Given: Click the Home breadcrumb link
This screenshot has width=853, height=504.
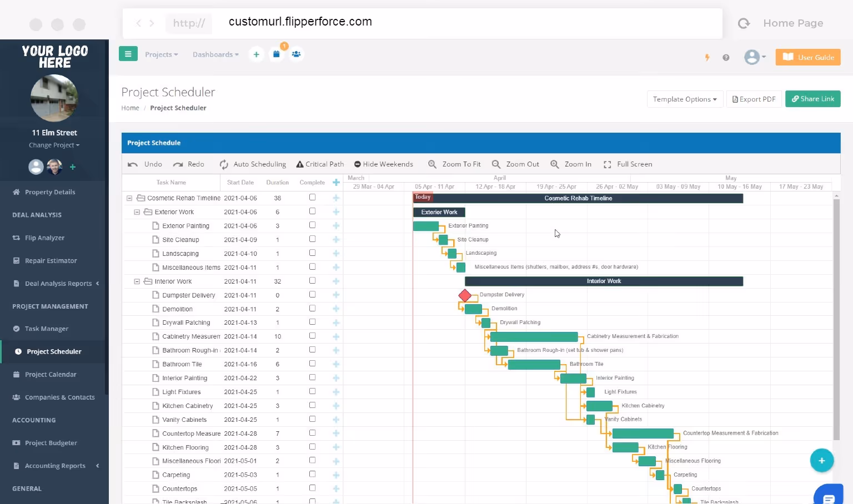Looking at the screenshot, I should (131, 108).
